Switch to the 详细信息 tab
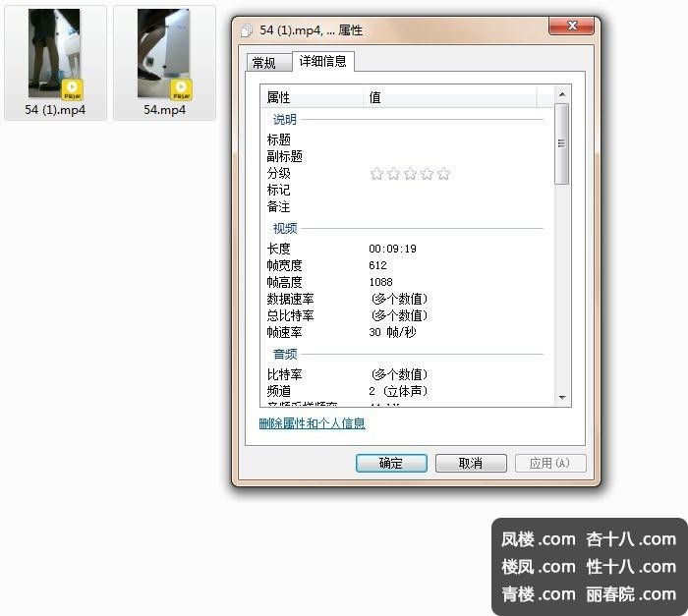688x616 pixels. (323, 61)
